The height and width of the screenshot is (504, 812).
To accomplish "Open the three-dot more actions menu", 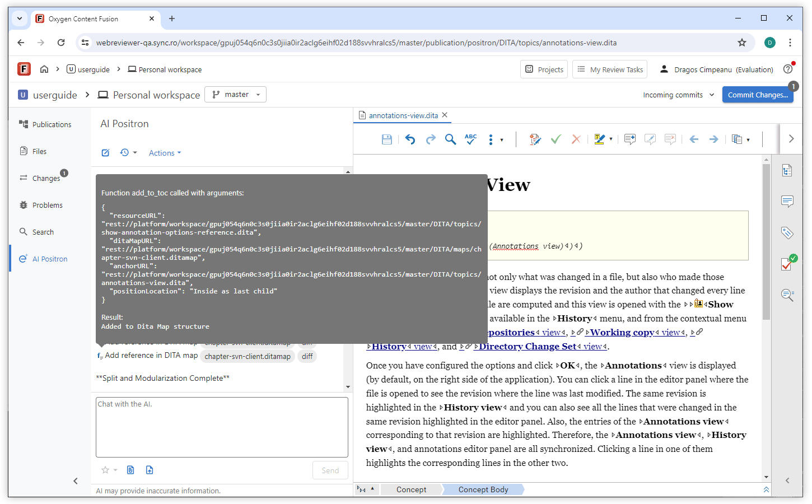I will tap(491, 139).
